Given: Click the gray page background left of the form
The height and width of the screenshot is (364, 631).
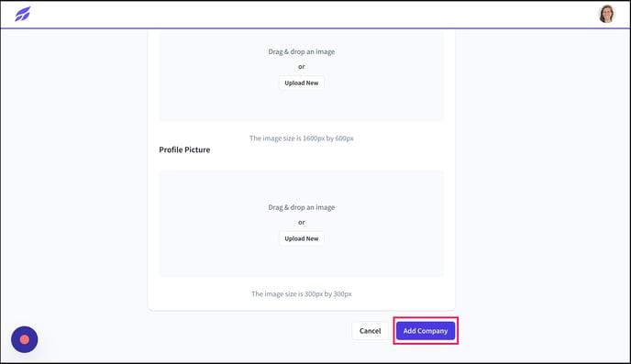Looking at the screenshot, I should (x=74, y=181).
